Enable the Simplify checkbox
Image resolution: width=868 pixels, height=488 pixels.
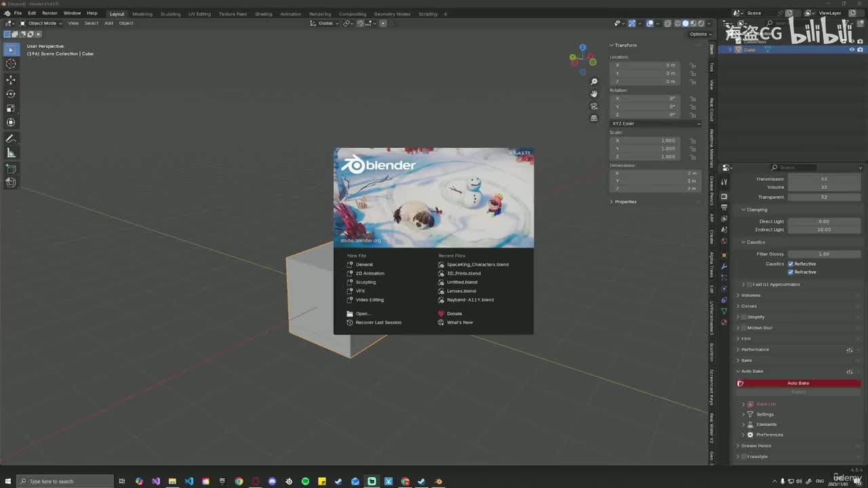tap(744, 317)
